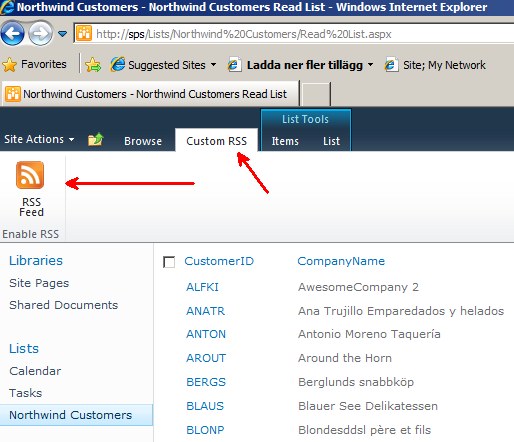The image size is (514, 442).
Task: Expand the recent pages dropdown arrow
Action: (62, 34)
